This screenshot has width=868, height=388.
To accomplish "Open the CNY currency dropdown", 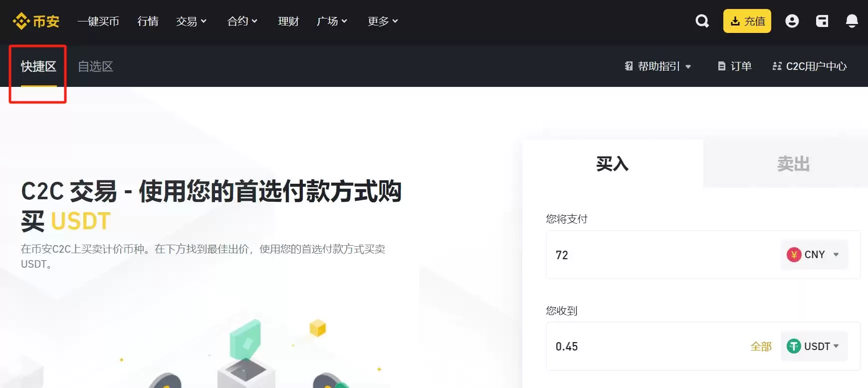I will click(814, 255).
